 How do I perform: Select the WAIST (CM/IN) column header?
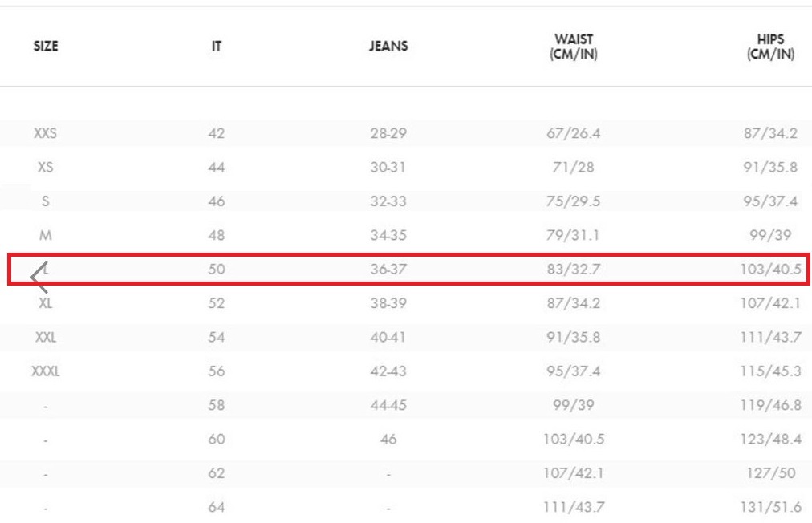574,47
